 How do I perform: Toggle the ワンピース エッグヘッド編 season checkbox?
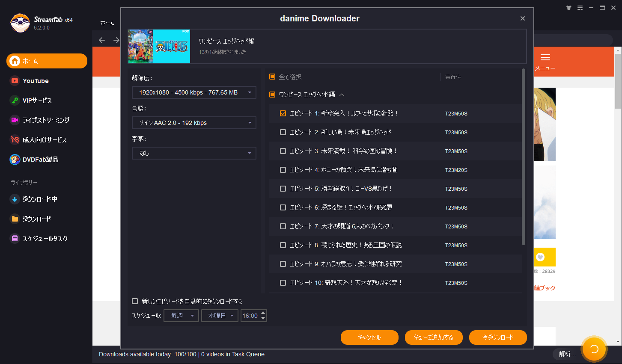(272, 95)
